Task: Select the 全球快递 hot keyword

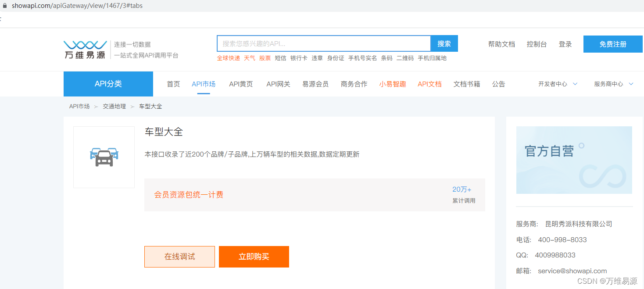Action: (x=229, y=58)
